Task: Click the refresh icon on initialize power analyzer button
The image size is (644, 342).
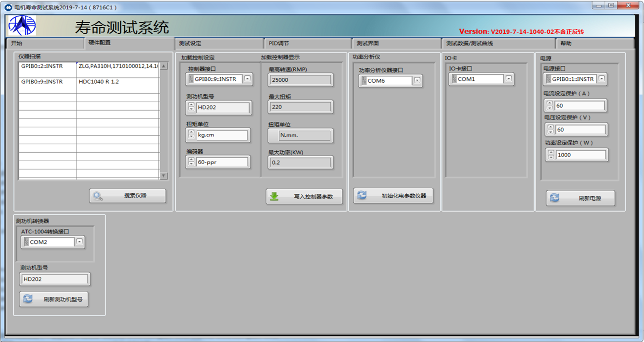Action: pyautogui.click(x=362, y=195)
